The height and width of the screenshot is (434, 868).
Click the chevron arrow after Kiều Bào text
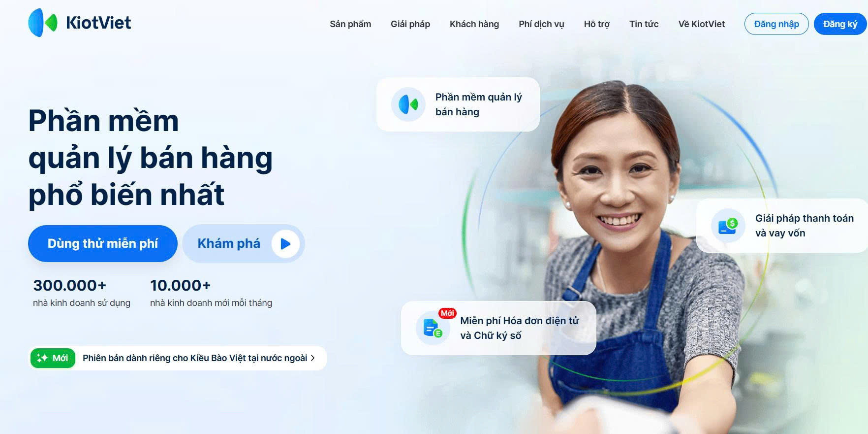point(312,358)
